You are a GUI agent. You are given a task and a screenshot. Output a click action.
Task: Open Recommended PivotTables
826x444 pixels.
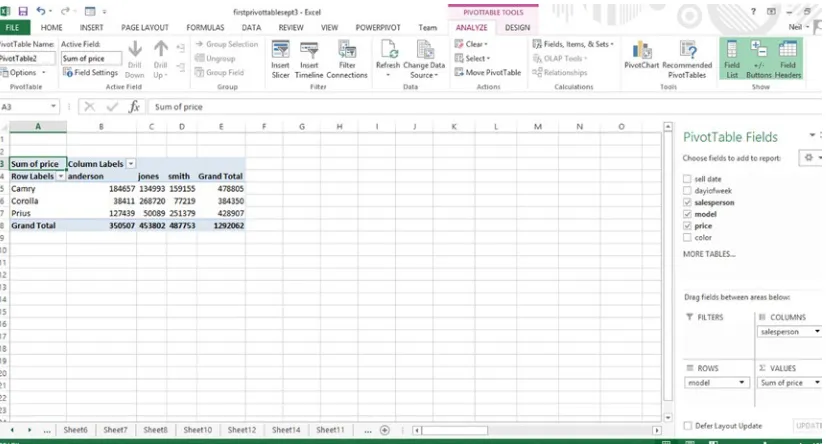tap(687, 60)
